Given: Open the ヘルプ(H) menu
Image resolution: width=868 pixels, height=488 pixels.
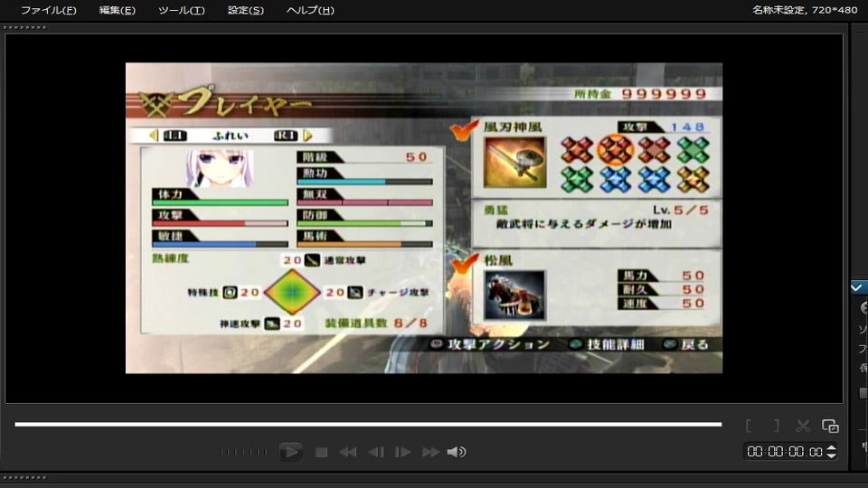Looking at the screenshot, I should [310, 10].
